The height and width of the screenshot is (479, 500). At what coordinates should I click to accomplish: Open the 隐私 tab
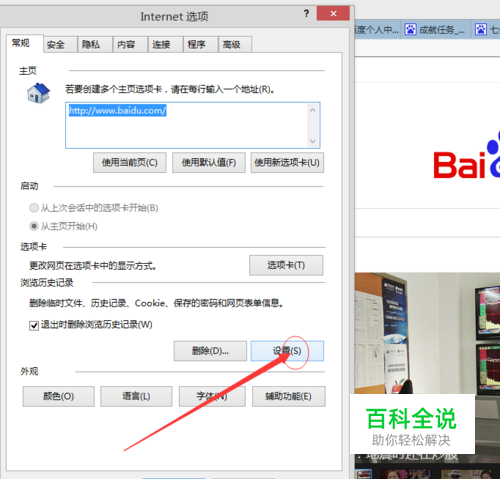pyautogui.click(x=95, y=44)
